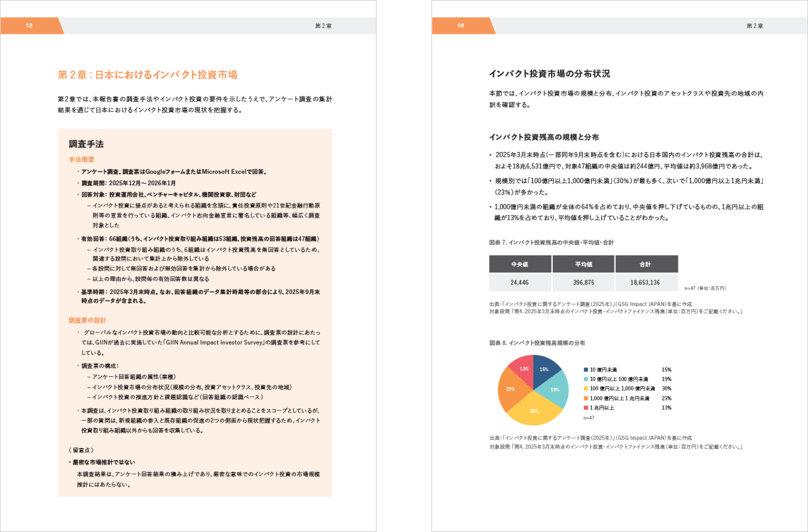Click the orange page number 18 tab
The width and height of the screenshot is (808, 532).
click(x=461, y=26)
